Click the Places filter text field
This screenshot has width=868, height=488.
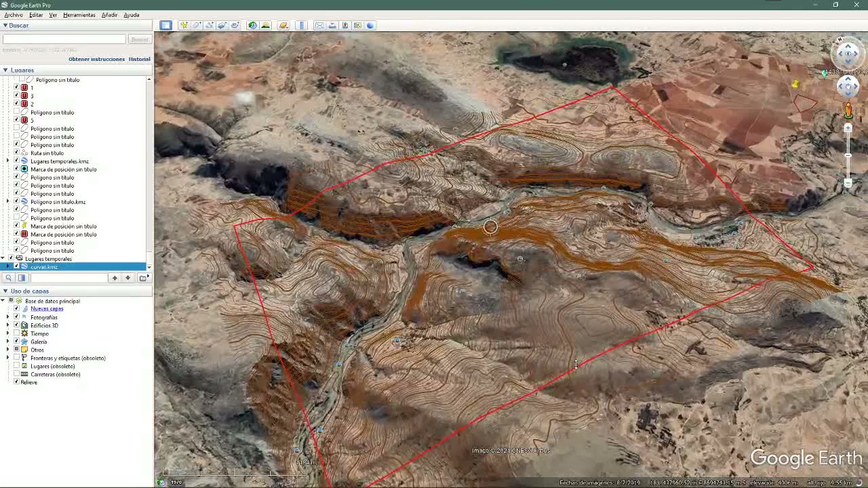68,278
